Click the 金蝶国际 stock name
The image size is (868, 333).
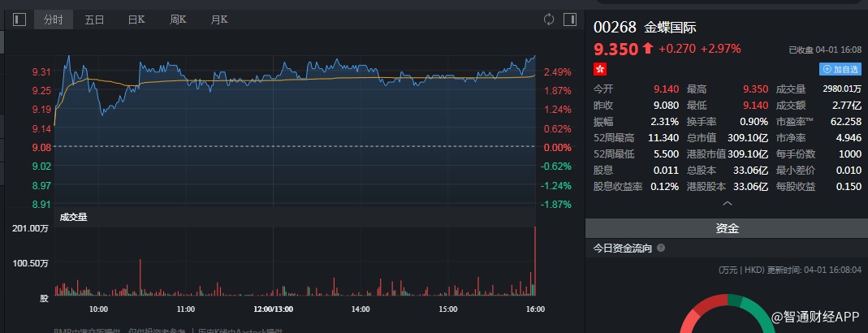(670, 27)
